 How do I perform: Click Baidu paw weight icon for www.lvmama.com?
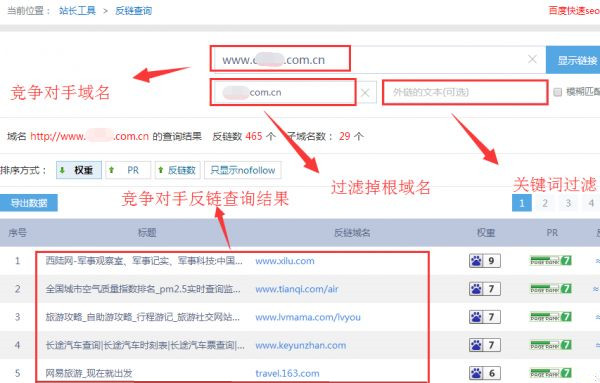click(x=485, y=317)
